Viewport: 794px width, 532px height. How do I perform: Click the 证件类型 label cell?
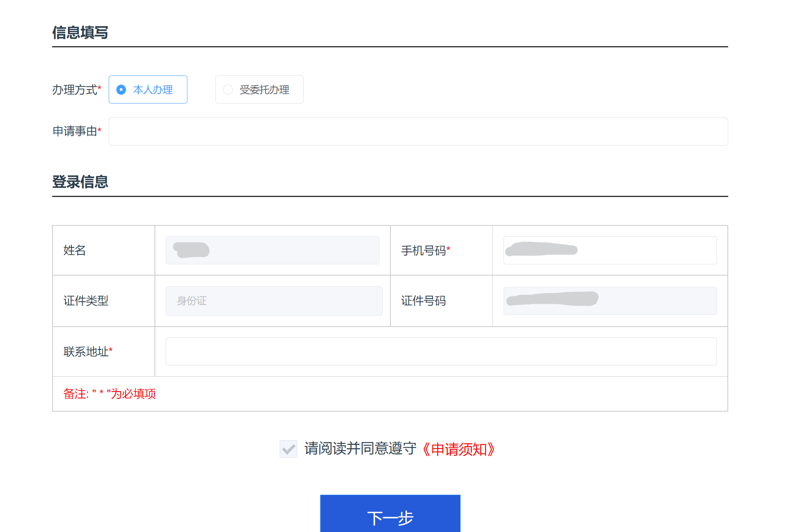point(86,301)
